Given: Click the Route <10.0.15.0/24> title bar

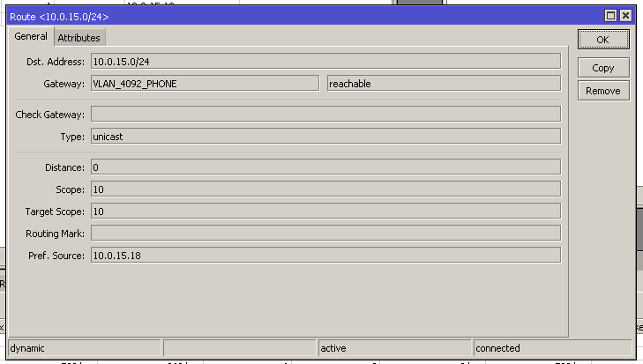Looking at the screenshot, I should pyautogui.click(x=303, y=17).
